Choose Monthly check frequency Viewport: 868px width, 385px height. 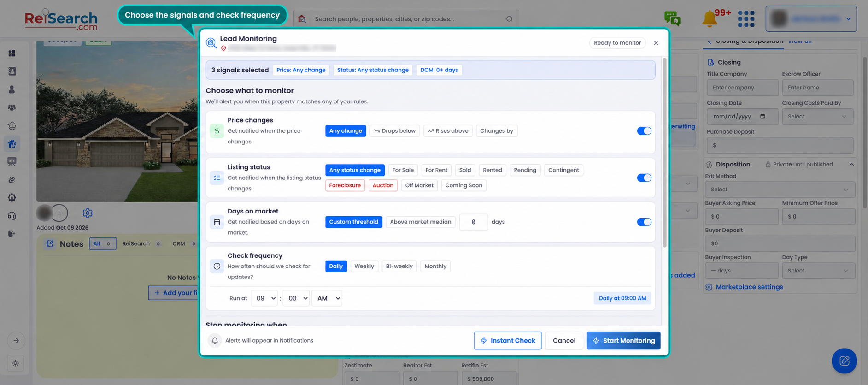point(435,267)
